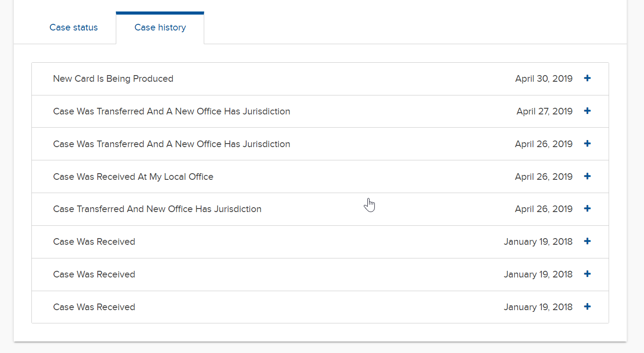
Task: Select the last Case Was Received title text
Action: [94, 307]
